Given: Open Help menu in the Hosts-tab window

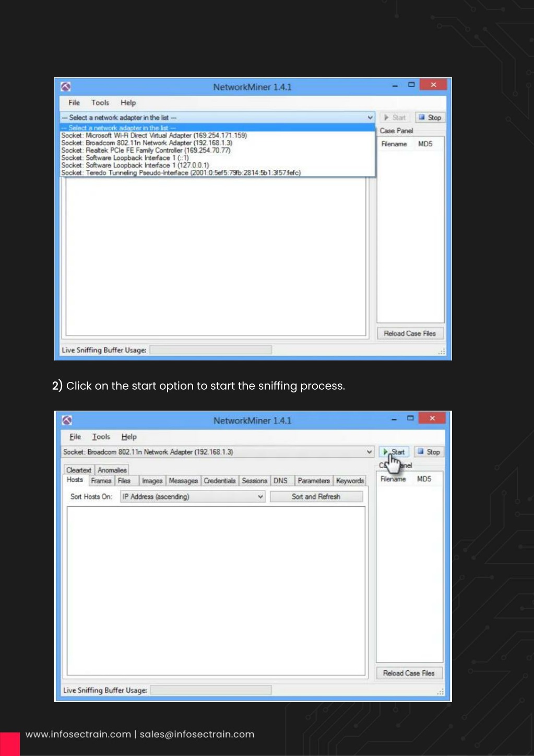Looking at the screenshot, I should [129, 437].
